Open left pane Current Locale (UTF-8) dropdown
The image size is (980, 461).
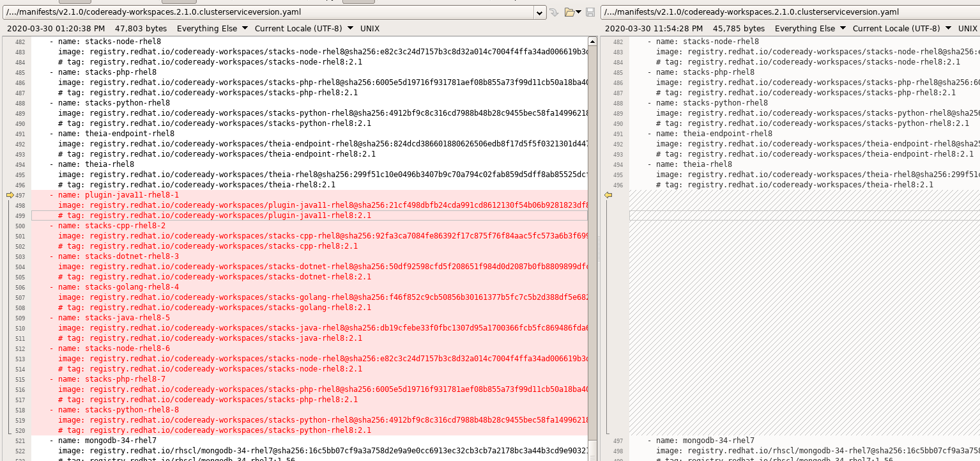[x=303, y=29]
